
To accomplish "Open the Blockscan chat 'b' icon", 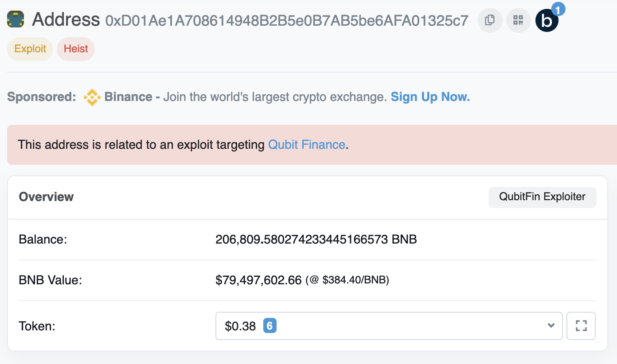I will pos(547,21).
